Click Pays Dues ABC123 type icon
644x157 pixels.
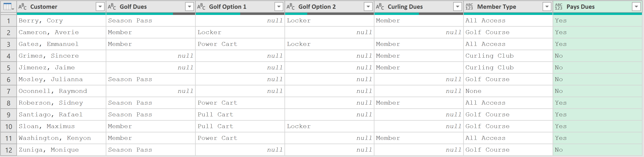tap(559, 7)
